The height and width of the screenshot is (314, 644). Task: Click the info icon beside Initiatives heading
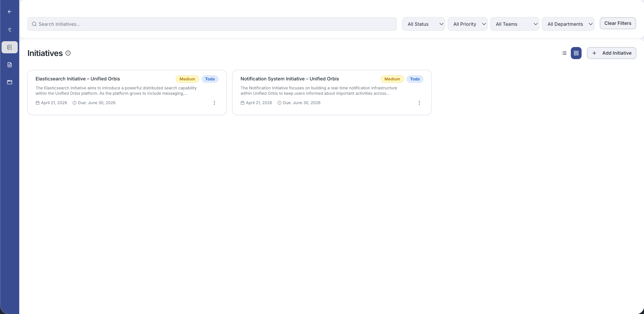[x=68, y=53]
